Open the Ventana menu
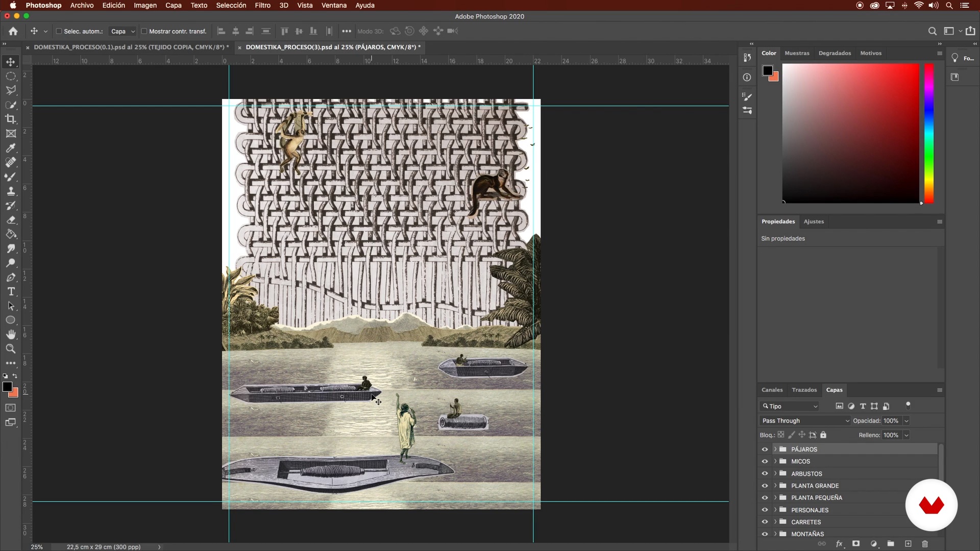Viewport: 980px width, 551px height. [x=334, y=5]
